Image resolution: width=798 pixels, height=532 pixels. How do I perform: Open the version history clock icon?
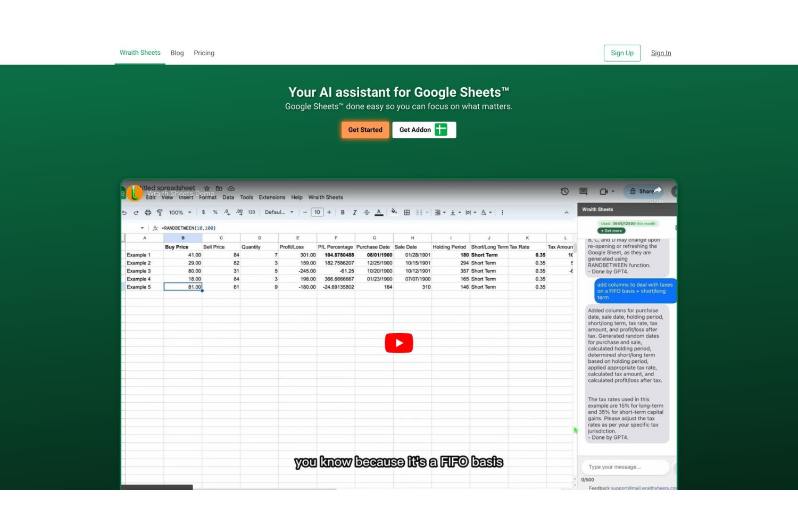(564, 192)
